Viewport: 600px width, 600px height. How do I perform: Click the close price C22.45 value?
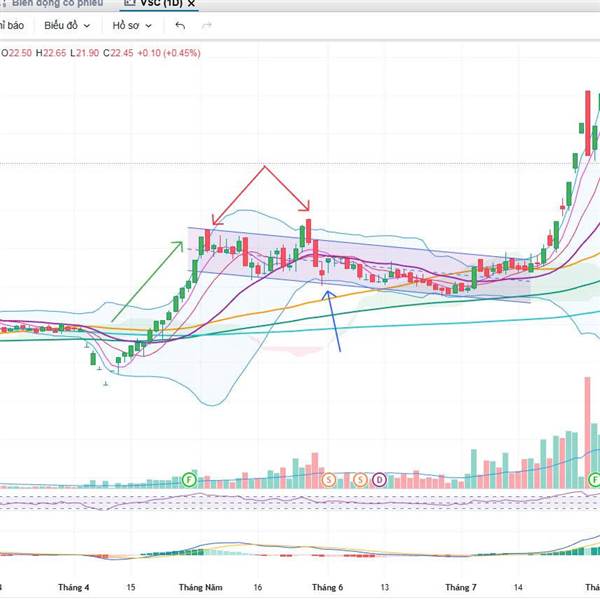118,53
